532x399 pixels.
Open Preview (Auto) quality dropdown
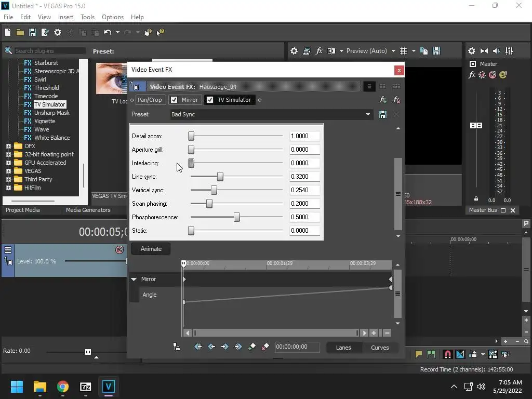pyautogui.click(x=393, y=51)
